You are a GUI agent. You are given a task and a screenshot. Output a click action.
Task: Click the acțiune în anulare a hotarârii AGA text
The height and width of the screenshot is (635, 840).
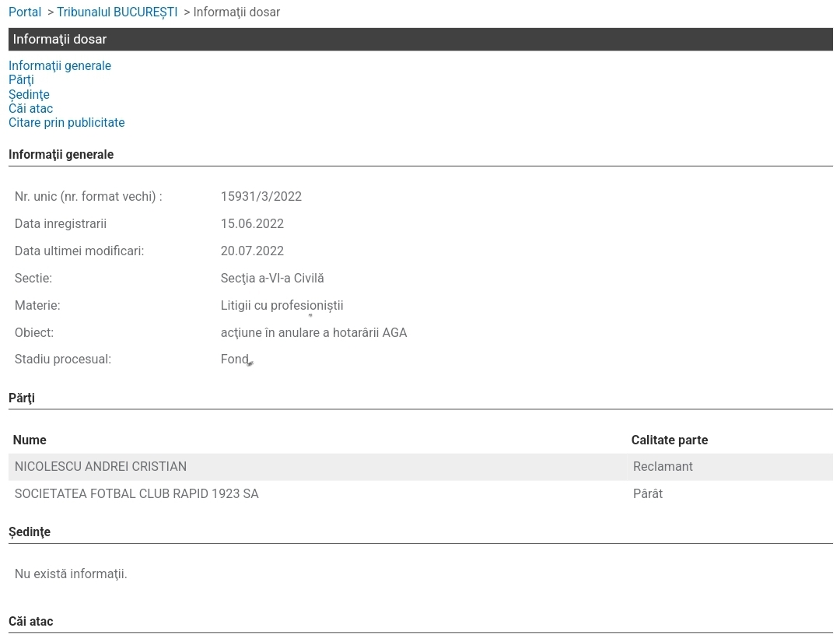[313, 333]
